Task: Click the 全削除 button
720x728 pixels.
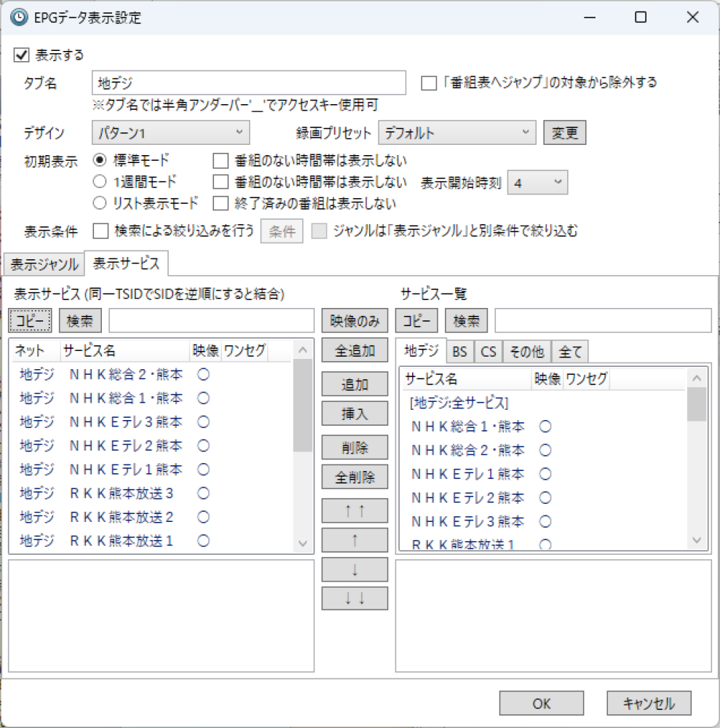Action: (x=355, y=477)
